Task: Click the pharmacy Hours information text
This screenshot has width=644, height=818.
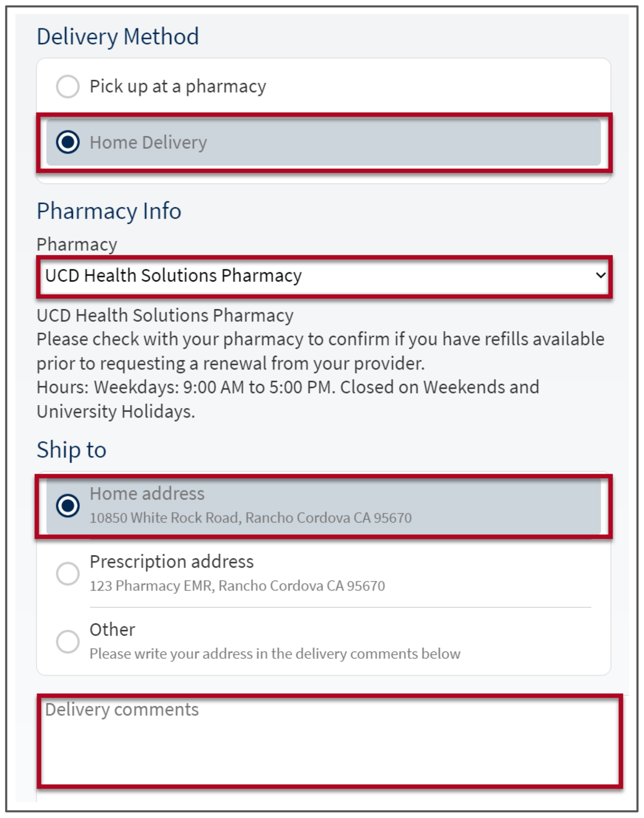Action: [x=288, y=388]
